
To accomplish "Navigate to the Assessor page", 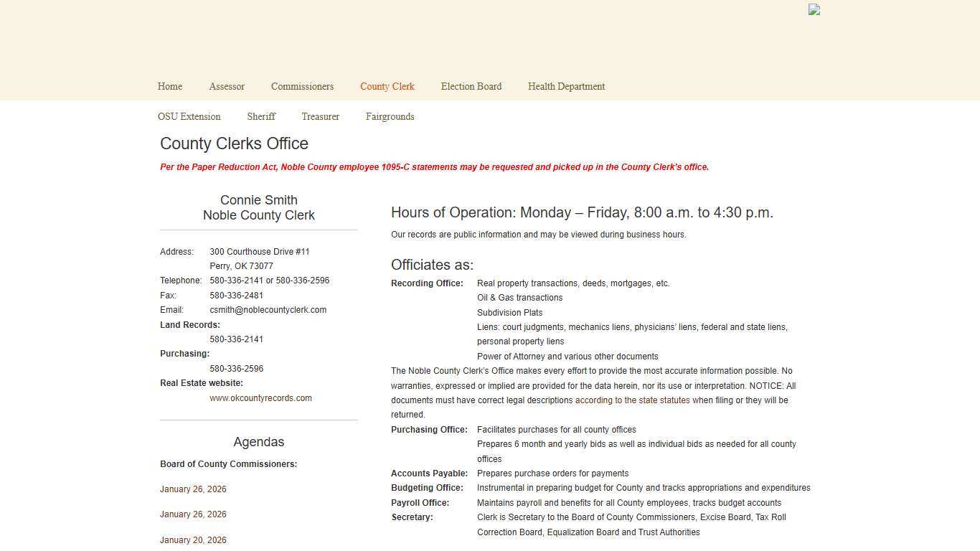I will click(x=227, y=86).
